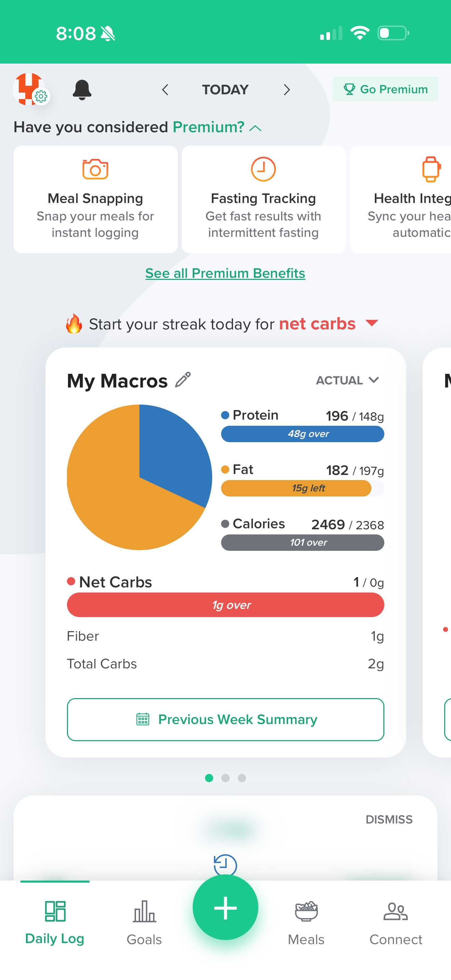Open the net carbs streak dropdown
Viewport: 451px width, 980px height.
(x=371, y=323)
